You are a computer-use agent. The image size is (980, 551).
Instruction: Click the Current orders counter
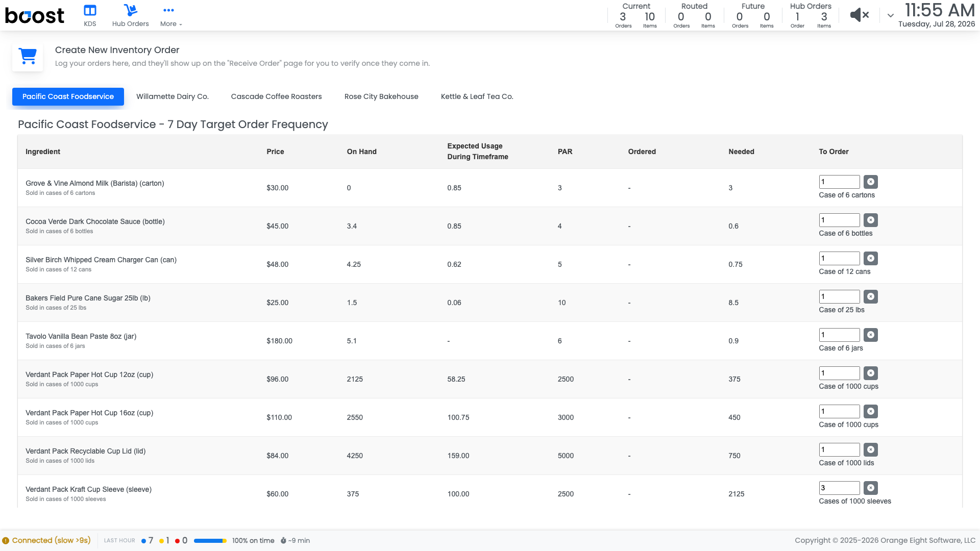pos(636,15)
